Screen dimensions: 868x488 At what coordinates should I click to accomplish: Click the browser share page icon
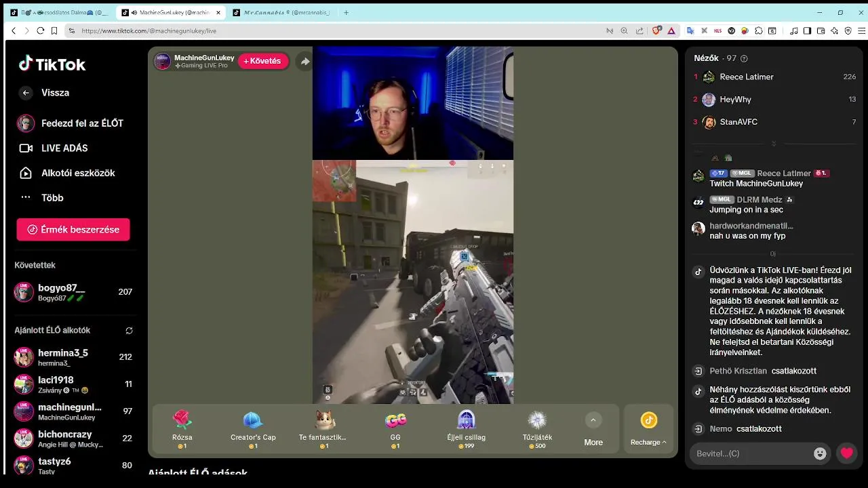click(x=639, y=30)
